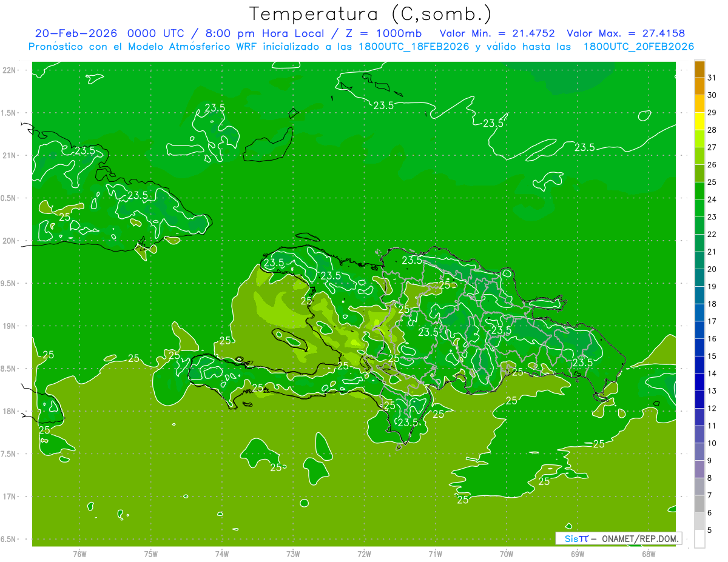Click the color bar legend value '28'

coord(712,130)
